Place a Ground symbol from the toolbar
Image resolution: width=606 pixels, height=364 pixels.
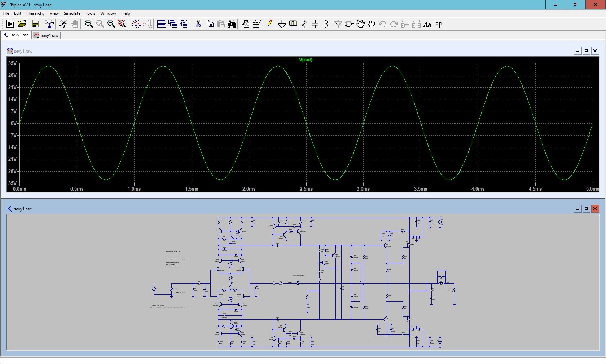tap(282, 24)
